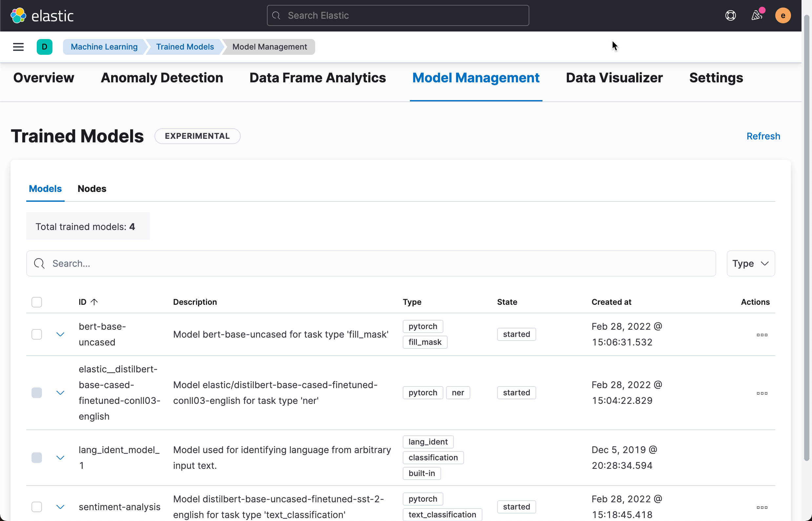Screen dimensions: 812x521
Task: Click the user avatar 'e' icon
Action: pos(782,15)
